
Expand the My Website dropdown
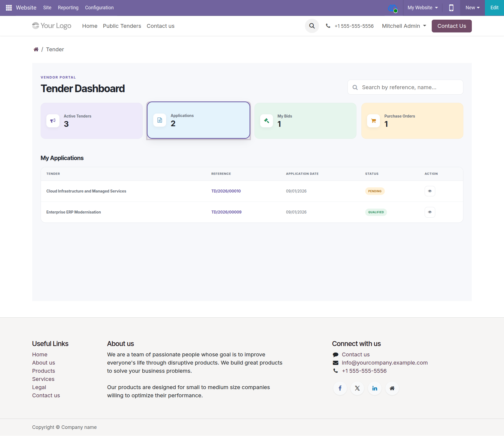point(423,8)
